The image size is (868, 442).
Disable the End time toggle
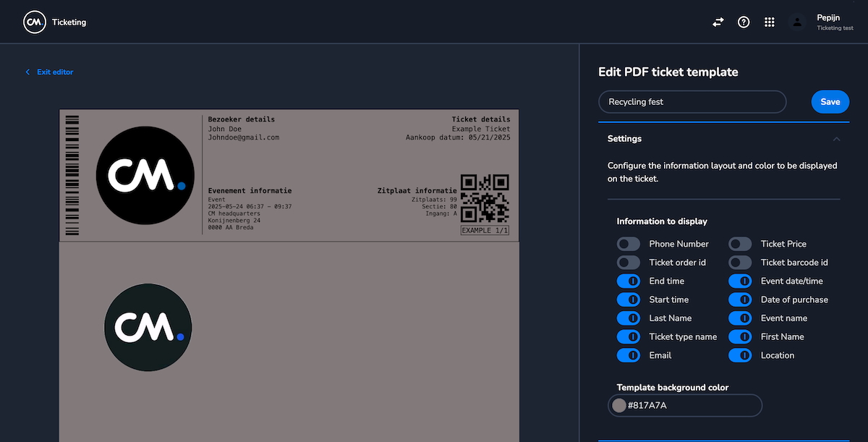tap(629, 281)
